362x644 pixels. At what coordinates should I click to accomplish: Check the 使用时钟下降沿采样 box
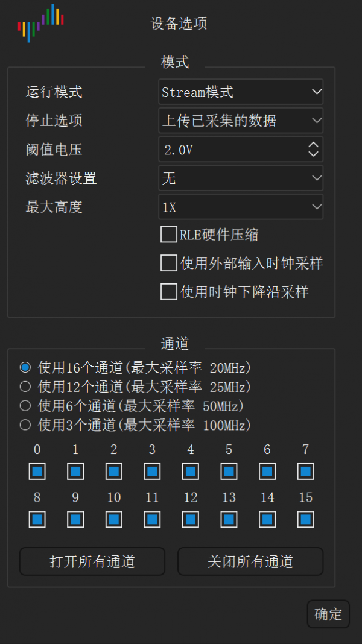tap(169, 292)
